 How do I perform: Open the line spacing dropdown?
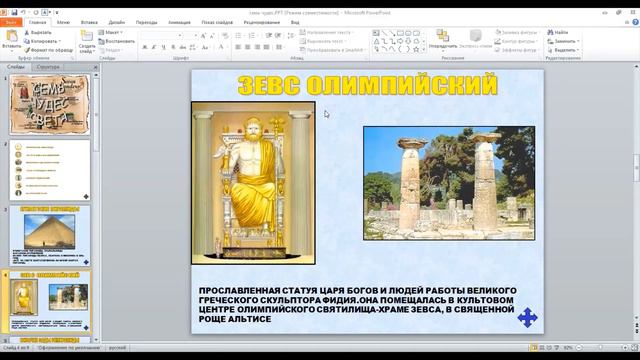tap(291, 36)
